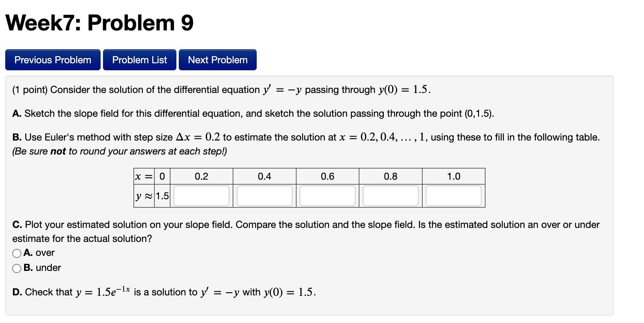Screen dimensions: 644x323
Task: Go back using Previous Problem button
Action: pyautogui.click(x=52, y=60)
